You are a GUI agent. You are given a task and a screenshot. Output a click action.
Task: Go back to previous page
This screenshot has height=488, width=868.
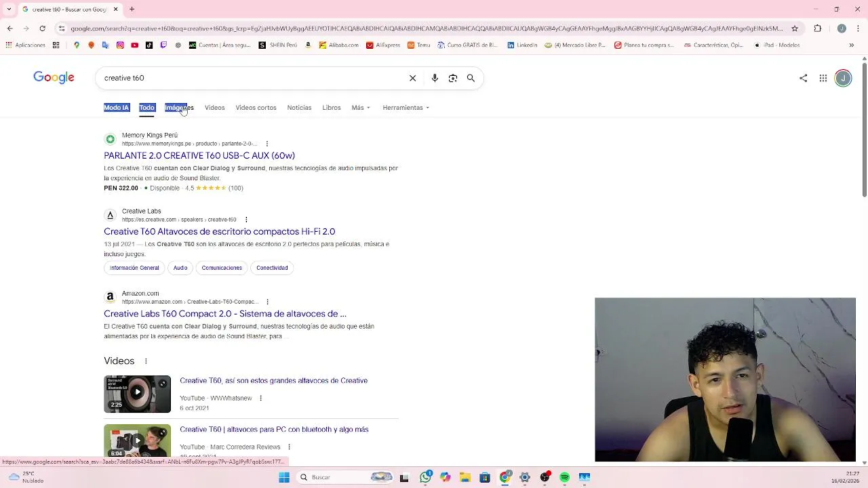click(9, 28)
